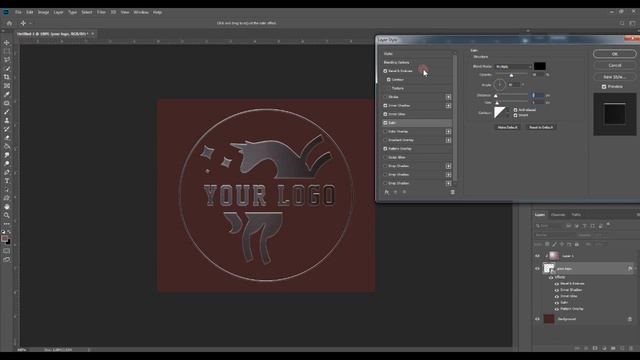Select the Rectangular Marquee tool

point(7,51)
